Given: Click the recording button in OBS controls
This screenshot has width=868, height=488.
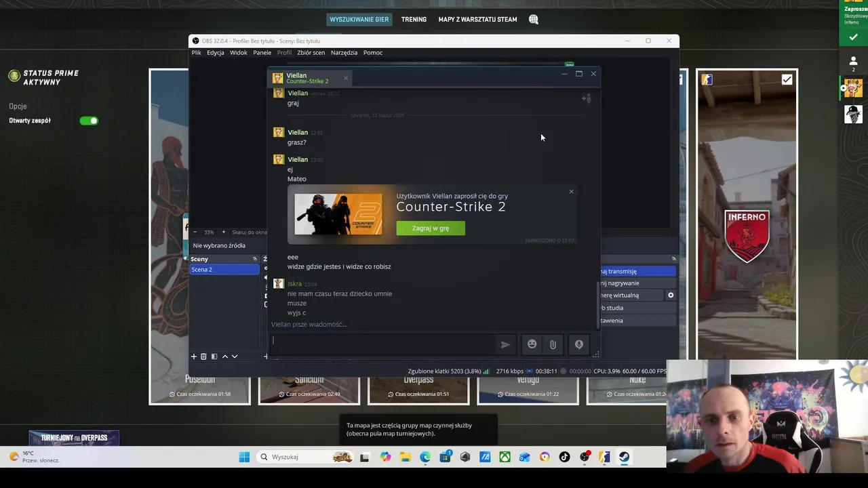Looking at the screenshot, I should tap(637, 283).
